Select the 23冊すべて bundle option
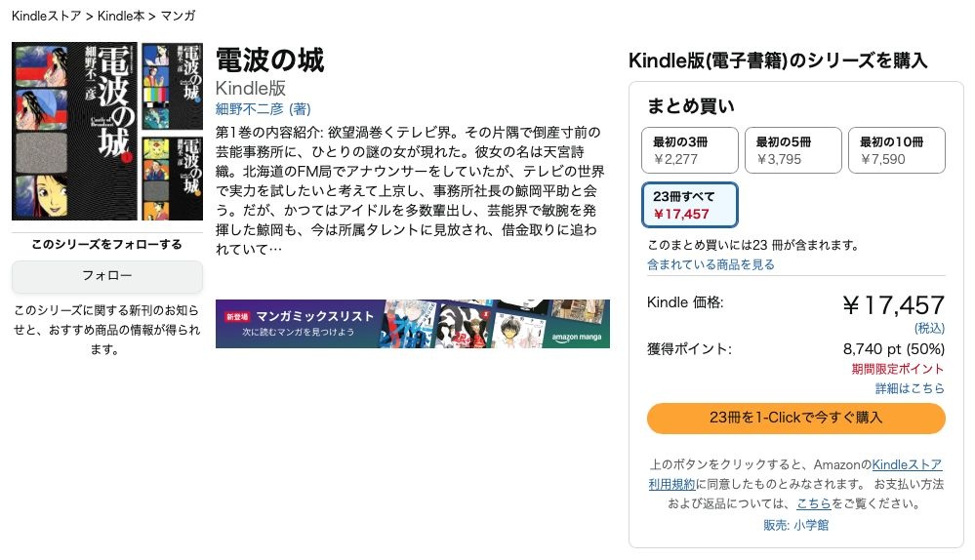 pyautogui.click(x=690, y=205)
